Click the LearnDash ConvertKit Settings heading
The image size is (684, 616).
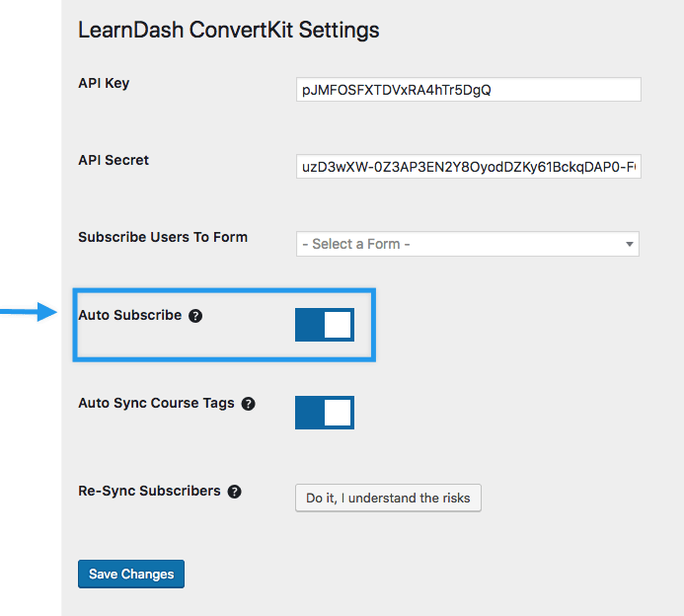(x=229, y=30)
